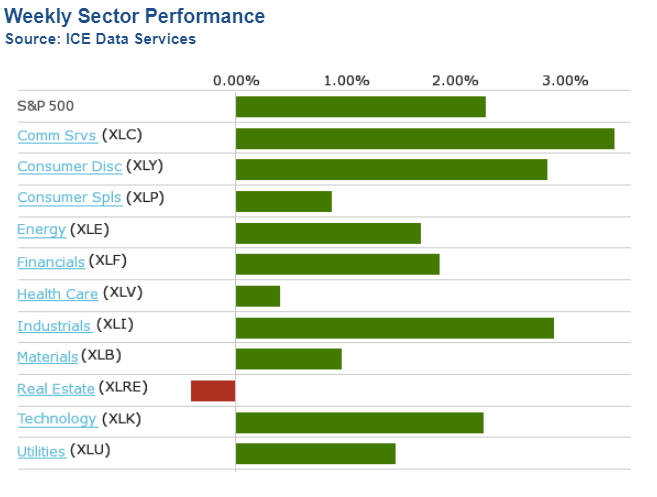Open the Comm Srvs sector link
This screenshot has width=657, height=497.
pyautogui.click(x=57, y=136)
